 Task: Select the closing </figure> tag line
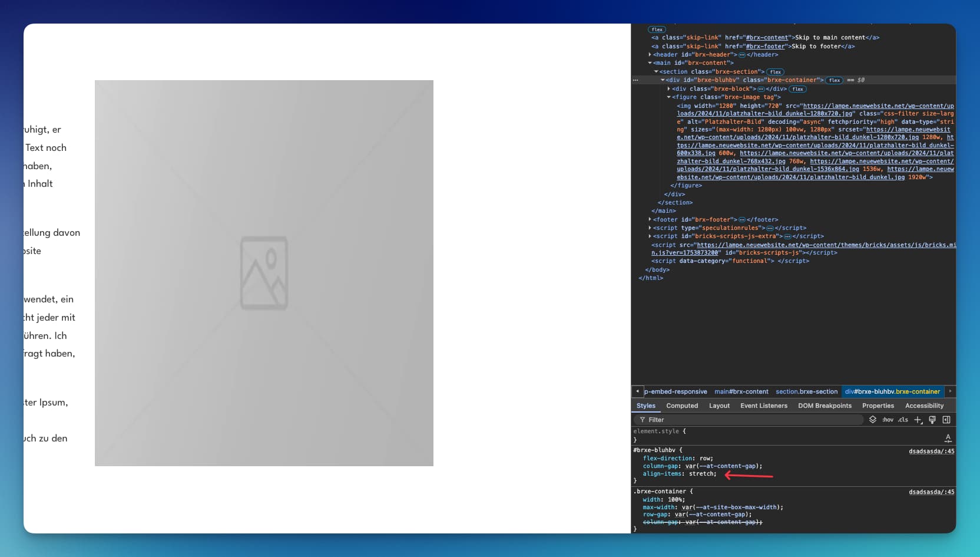[x=686, y=186]
